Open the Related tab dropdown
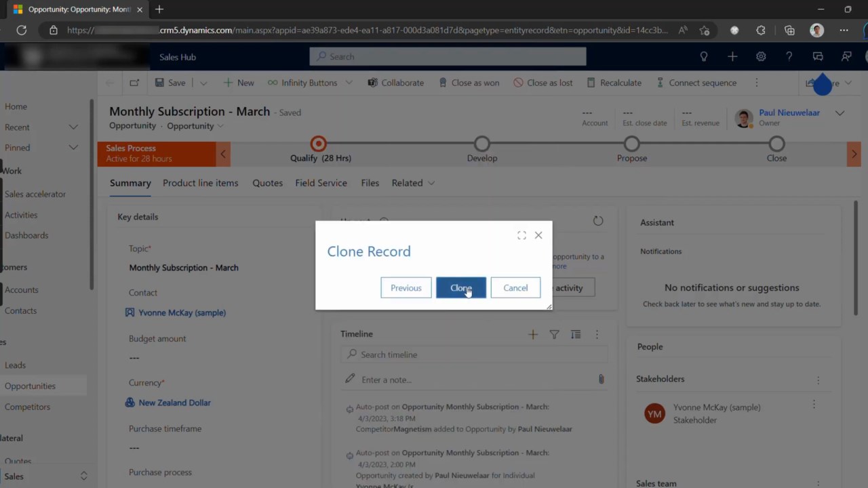The width and height of the screenshot is (868, 488). [x=413, y=183]
